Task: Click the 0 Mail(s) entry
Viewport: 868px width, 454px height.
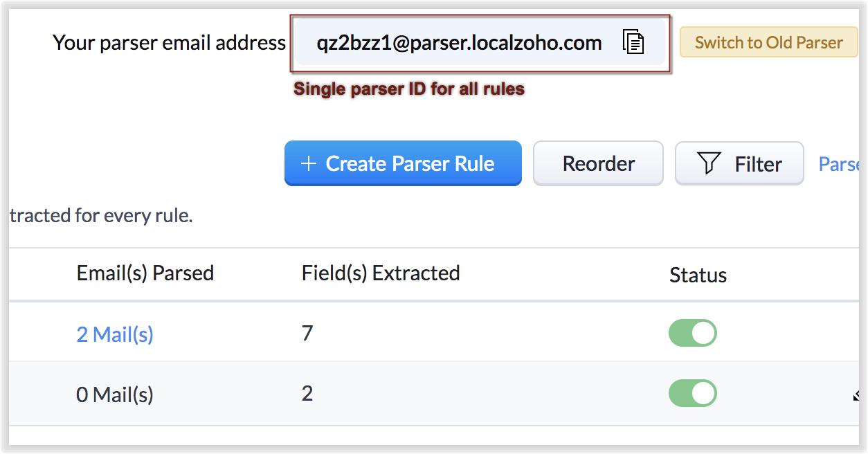Action: [115, 394]
